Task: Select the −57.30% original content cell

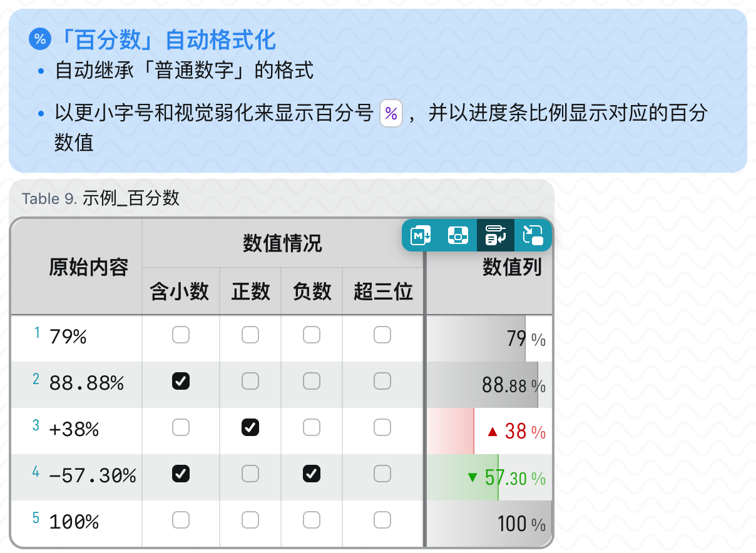Action: [x=77, y=477]
